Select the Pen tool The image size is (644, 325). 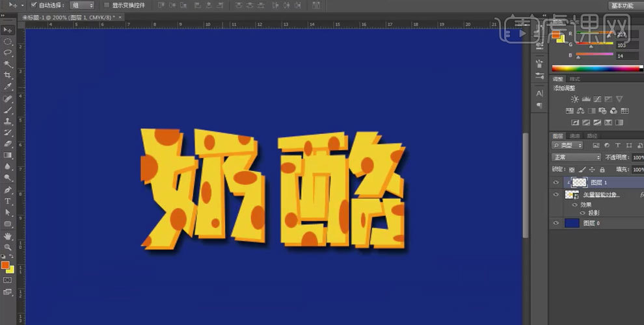pos(8,190)
